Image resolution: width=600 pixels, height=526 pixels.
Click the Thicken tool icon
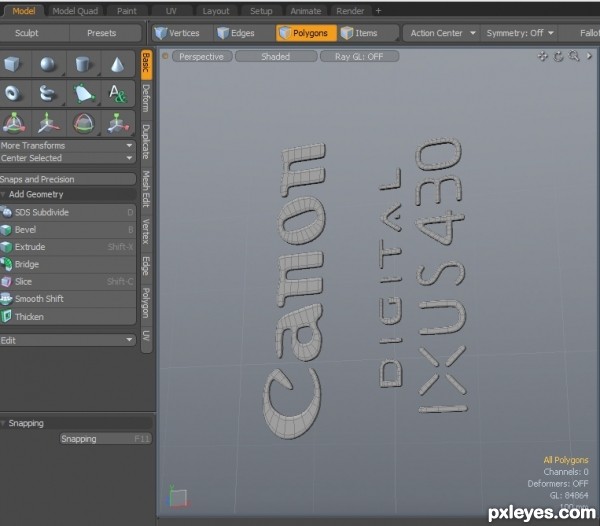(x=6, y=317)
